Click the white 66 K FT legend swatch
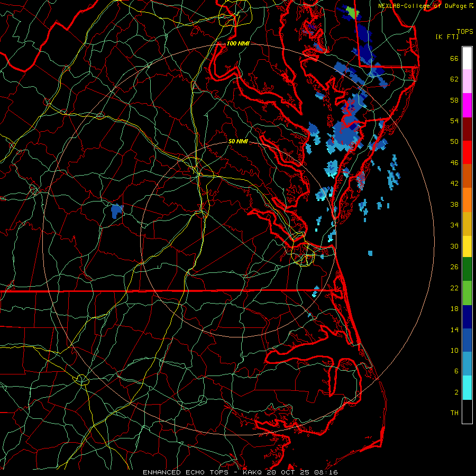 tap(467, 58)
